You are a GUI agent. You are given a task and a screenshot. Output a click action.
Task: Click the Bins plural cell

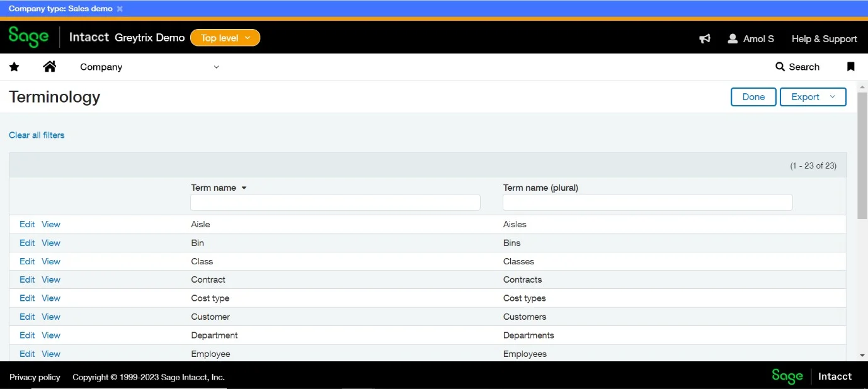(x=512, y=243)
